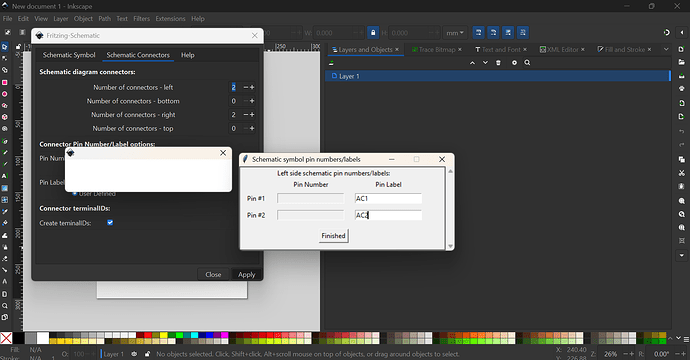
Task: Click the Pin #1 label input field
Action: [388, 198]
